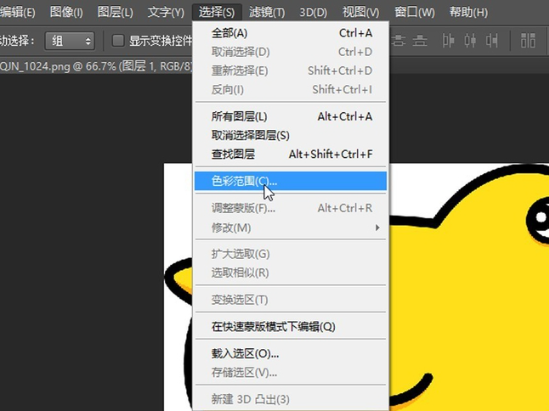Choose 存储选区(V)... menu entry

[291, 372]
